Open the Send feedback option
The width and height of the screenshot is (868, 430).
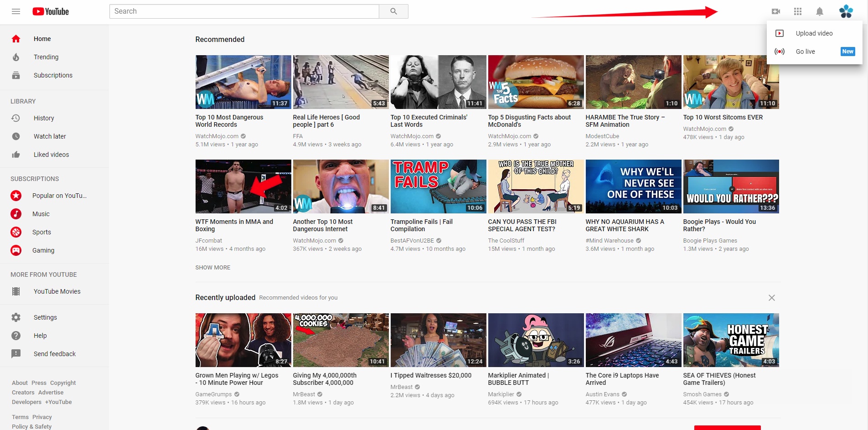point(54,353)
